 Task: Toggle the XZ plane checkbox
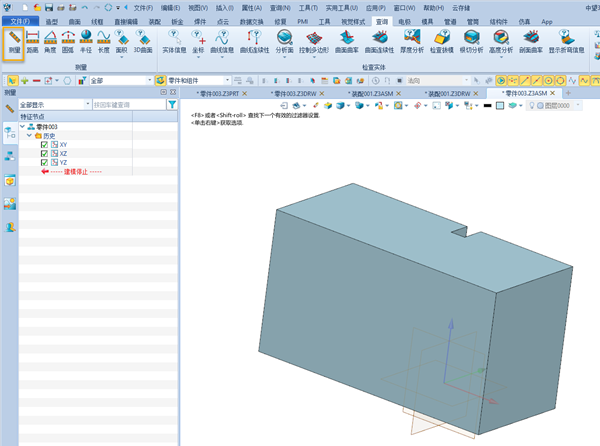44,153
